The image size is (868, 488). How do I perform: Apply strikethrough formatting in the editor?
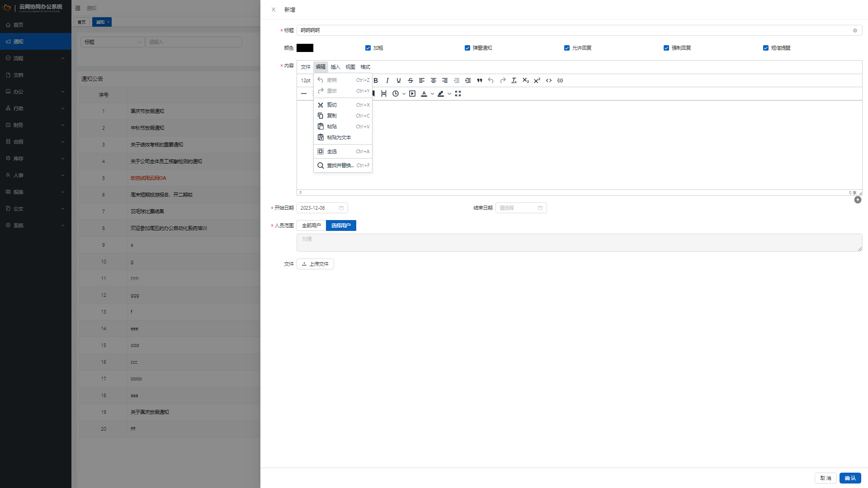[410, 80]
